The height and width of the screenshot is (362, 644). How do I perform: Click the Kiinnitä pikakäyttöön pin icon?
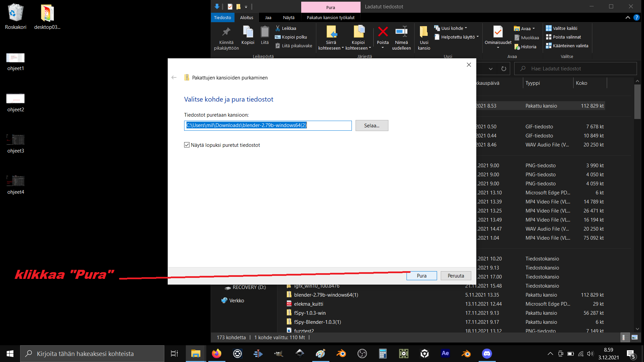[x=226, y=32]
